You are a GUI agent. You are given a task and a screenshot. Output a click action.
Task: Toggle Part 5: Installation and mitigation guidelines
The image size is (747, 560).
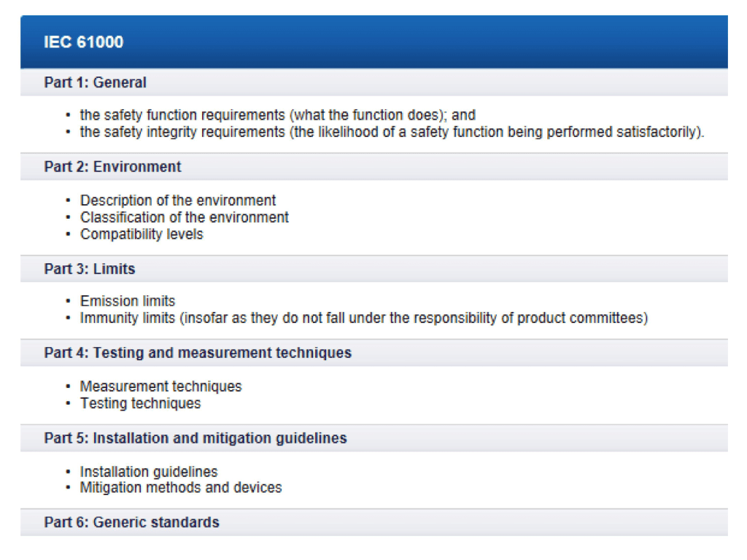click(195, 438)
